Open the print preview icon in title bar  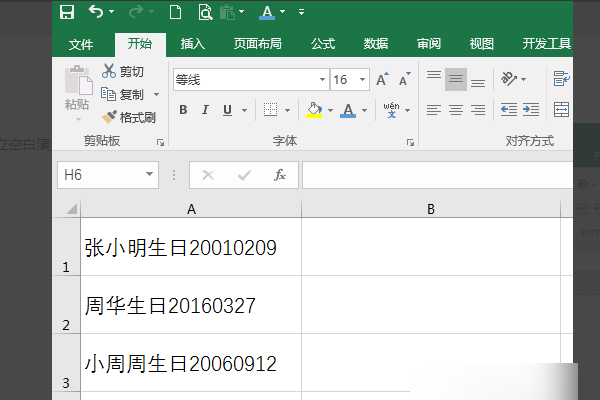[204, 13]
